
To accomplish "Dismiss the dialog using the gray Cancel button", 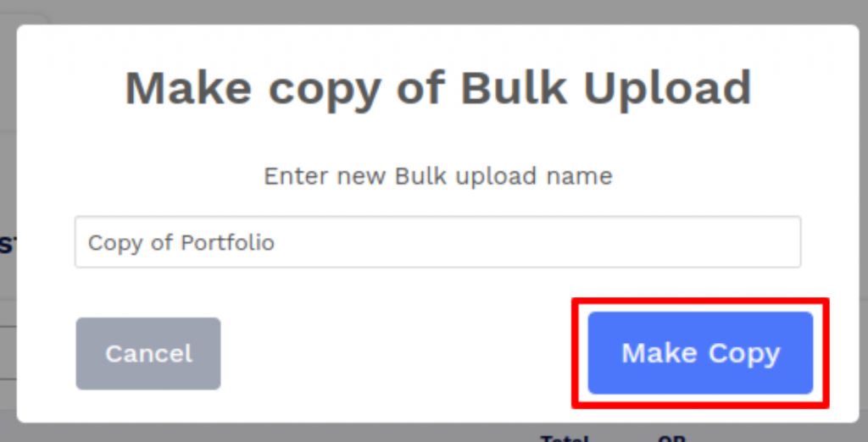I will [148, 353].
